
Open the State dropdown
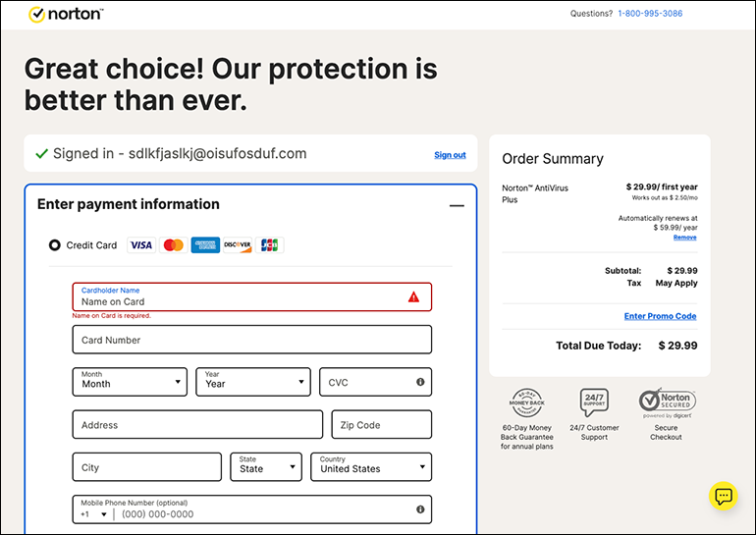[x=266, y=466]
